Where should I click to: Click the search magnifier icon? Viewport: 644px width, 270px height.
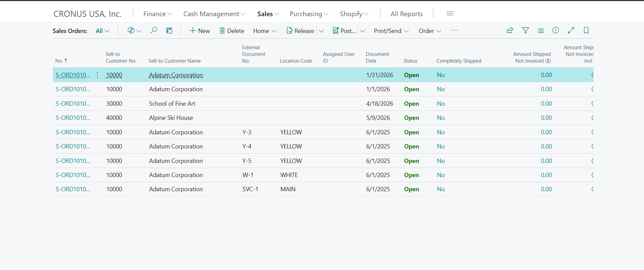coord(154,31)
